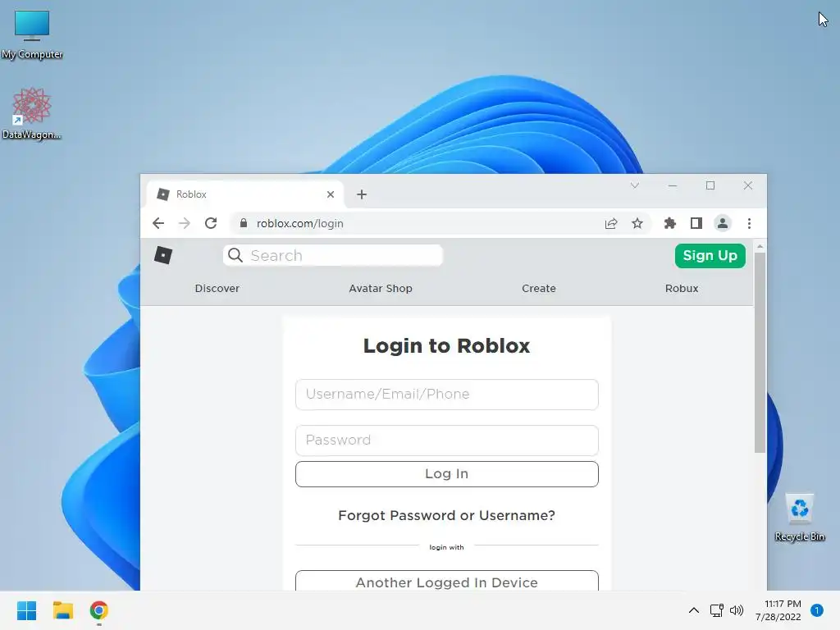The width and height of the screenshot is (840, 630).
Task: Click the scrollbar up arrow
Action: coord(760,246)
